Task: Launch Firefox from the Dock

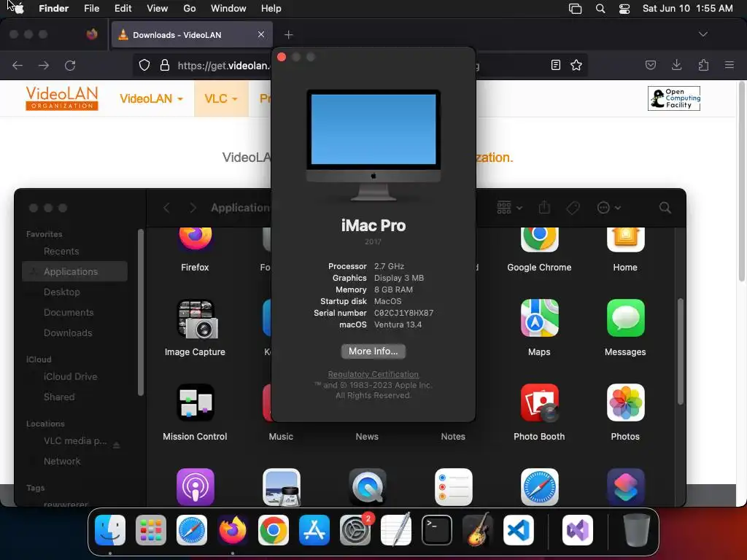Action: point(233,530)
